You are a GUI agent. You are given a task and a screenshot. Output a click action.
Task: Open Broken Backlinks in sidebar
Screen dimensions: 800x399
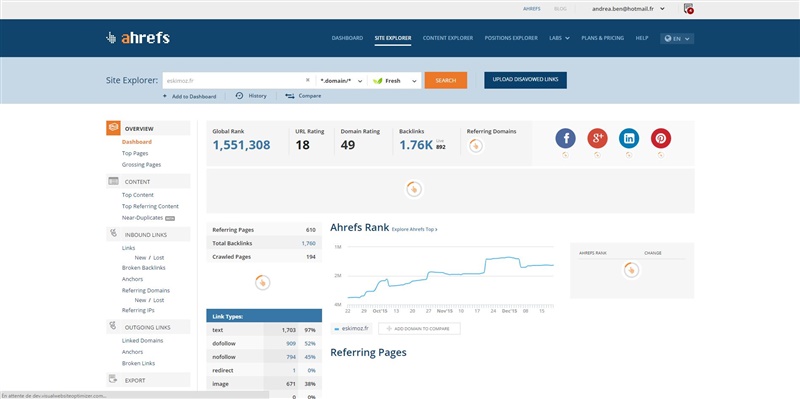[143, 267]
